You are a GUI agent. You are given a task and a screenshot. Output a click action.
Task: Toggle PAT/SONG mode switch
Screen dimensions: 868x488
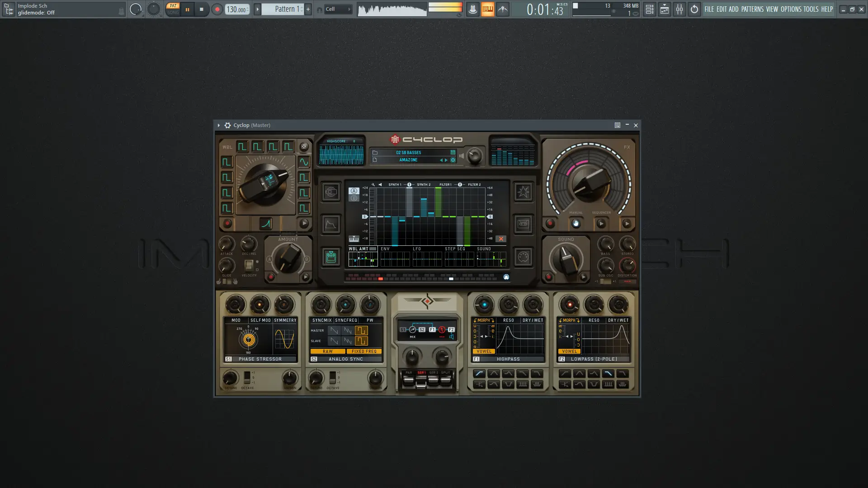(173, 9)
